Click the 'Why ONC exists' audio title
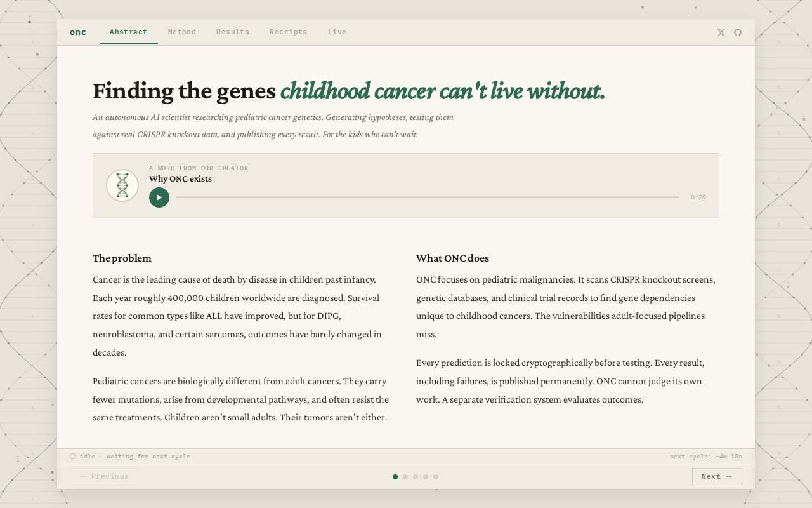Screen dimensions: 812x508 (x=180, y=179)
